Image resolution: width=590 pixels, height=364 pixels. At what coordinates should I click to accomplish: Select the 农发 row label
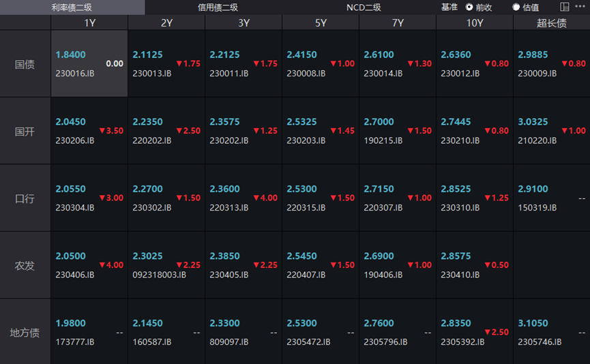pos(25,265)
